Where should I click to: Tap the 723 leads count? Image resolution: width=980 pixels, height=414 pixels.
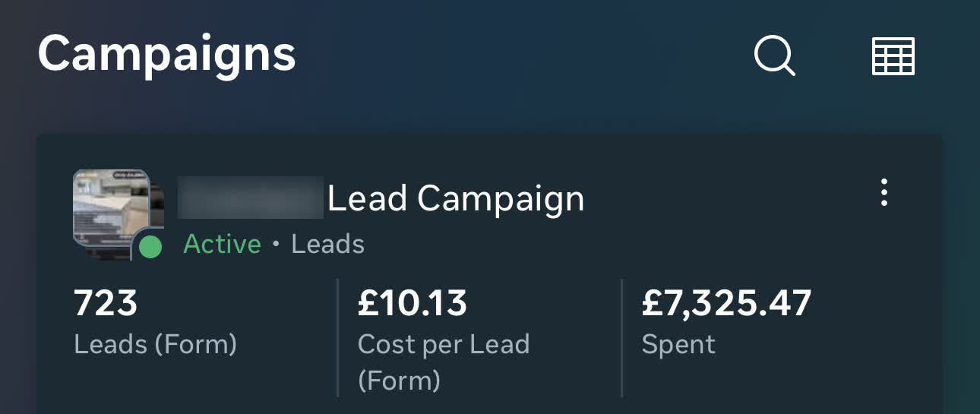click(x=106, y=304)
